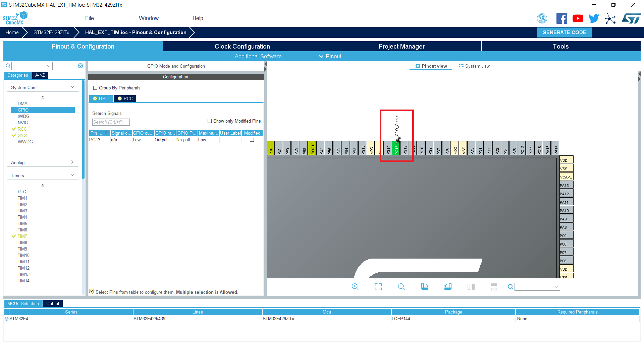Toggle the Modified checkbox for PG13
The image size is (644, 345).
pyautogui.click(x=252, y=140)
